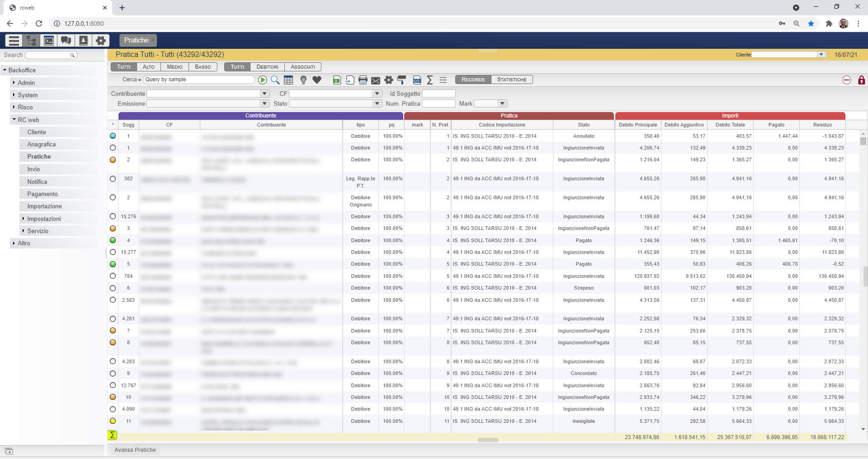Click the heart favorites icon
The width and height of the screenshot is (868, 459).
[317, 80]
